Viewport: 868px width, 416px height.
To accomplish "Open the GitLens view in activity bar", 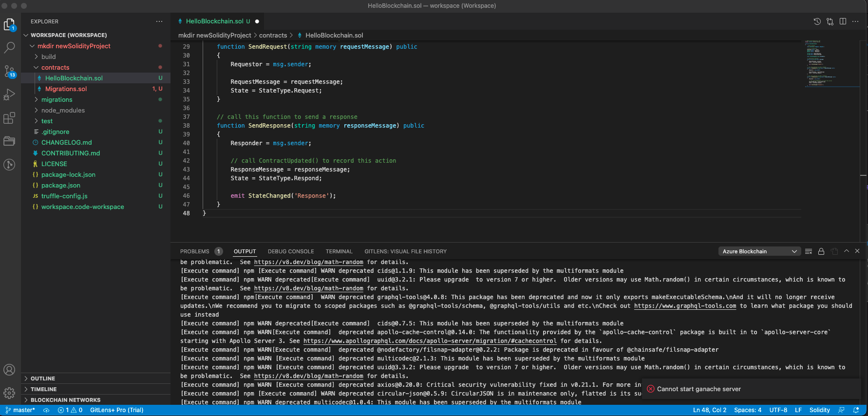I will click(x=10, y=165).
